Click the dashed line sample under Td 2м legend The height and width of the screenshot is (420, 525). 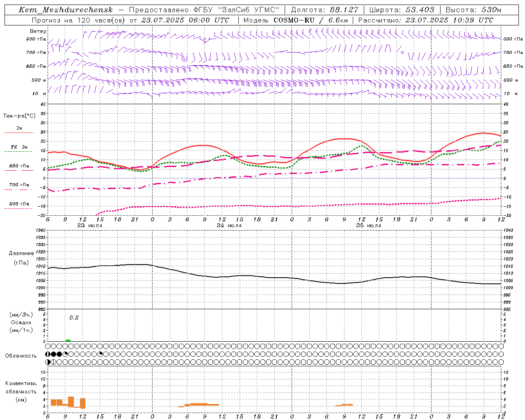18,152
